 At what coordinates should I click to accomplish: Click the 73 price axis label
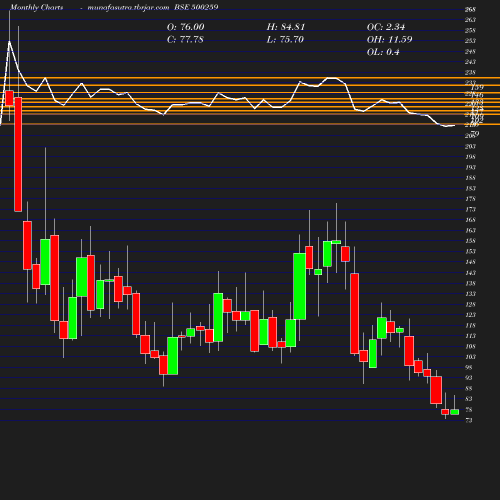(x=469, y=421)
